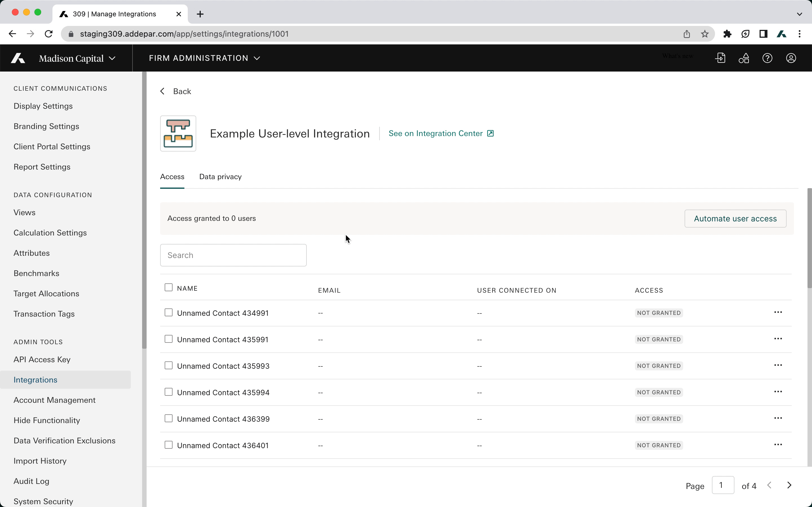Open the Firm Administration dropdown menu

pos(204,58)
